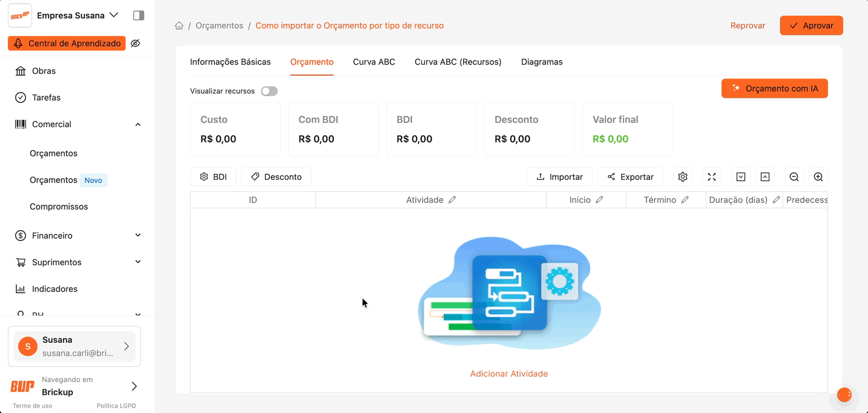Open the Diagramas tab
This screenshot has width=868, height=413.
[542, 62]
